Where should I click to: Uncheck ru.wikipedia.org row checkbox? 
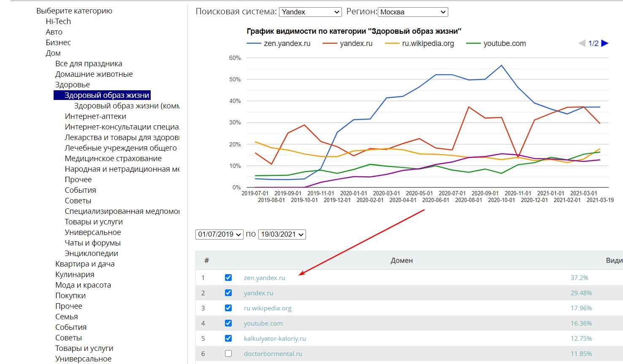pyautogui.click(x=228, y=308)
